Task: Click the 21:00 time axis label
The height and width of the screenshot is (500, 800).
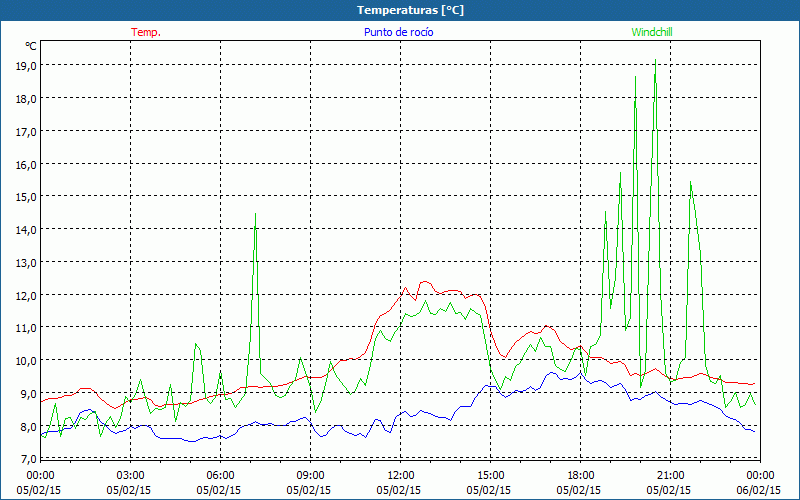Action: pos(670,476)
